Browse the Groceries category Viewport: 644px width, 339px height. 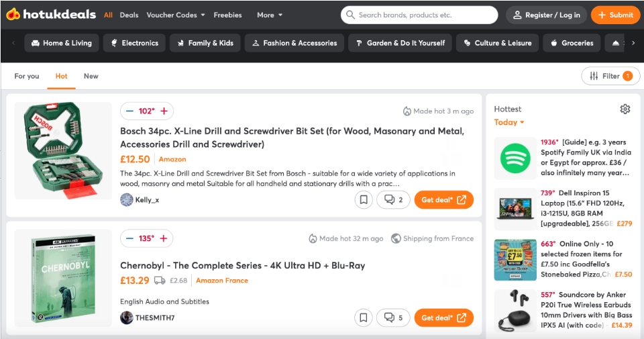tap(572, 43)
